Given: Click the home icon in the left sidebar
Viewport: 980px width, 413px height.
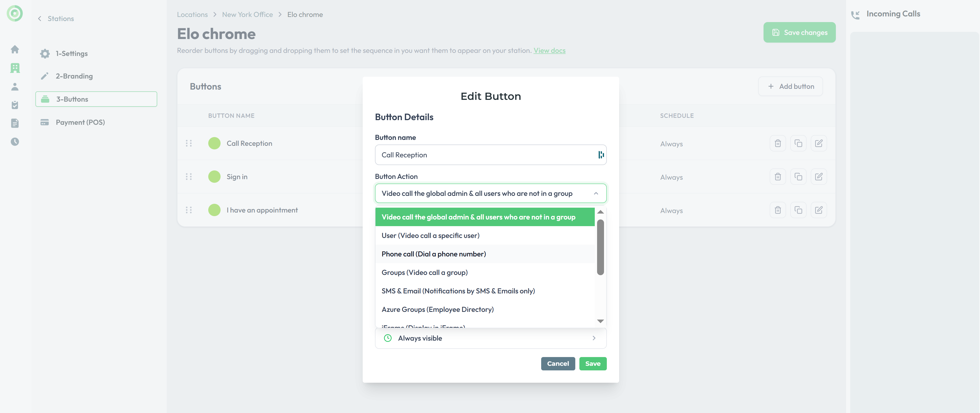Looking at the screenshot, I should point(15,50).
